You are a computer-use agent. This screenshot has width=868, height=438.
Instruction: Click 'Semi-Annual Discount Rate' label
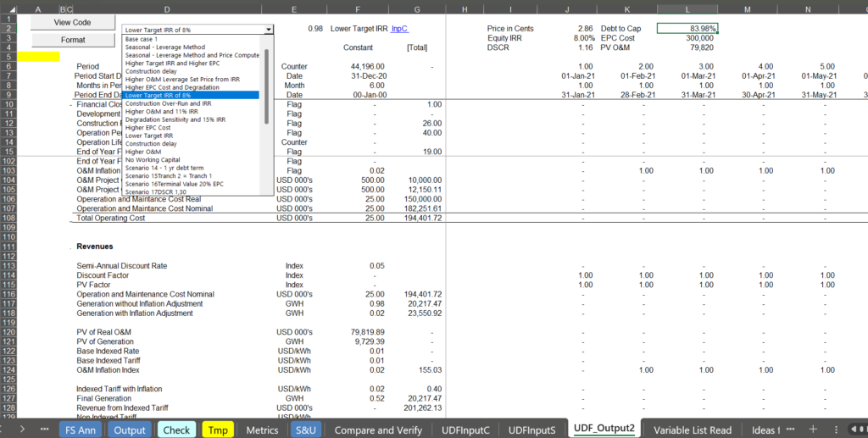(122, 266)
